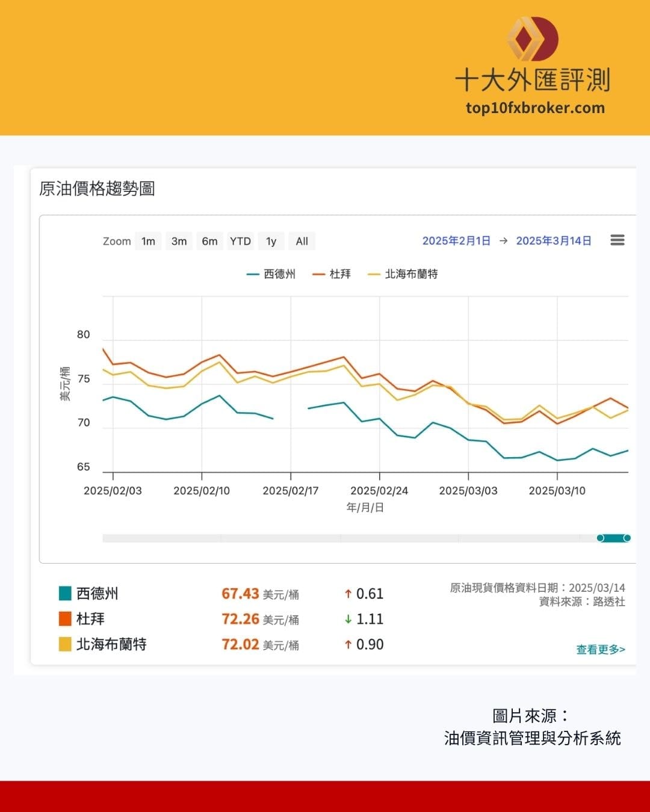
Task: Click the red up arrow beside 西德州 change value
Action: click(348, 594)
